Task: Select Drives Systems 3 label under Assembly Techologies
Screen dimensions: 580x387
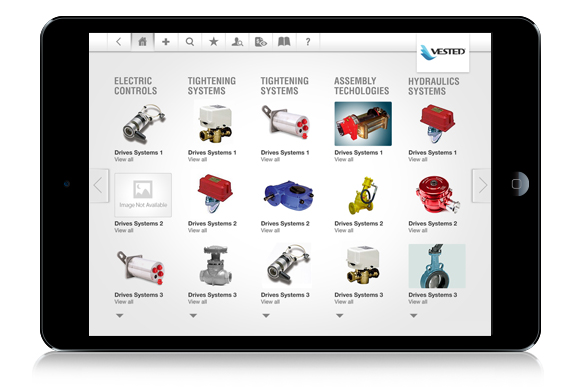Action: pos(358,295)
